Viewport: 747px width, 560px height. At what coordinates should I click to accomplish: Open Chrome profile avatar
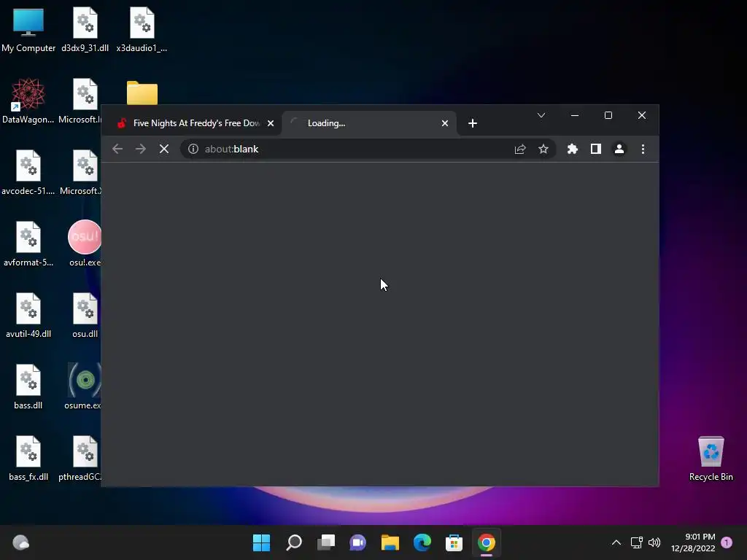point(619,149)
